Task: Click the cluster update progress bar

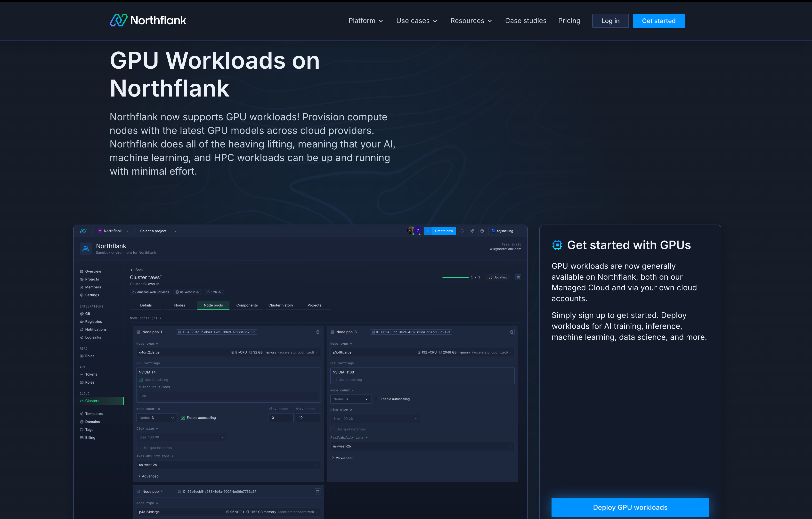Action: pos(455,277)
